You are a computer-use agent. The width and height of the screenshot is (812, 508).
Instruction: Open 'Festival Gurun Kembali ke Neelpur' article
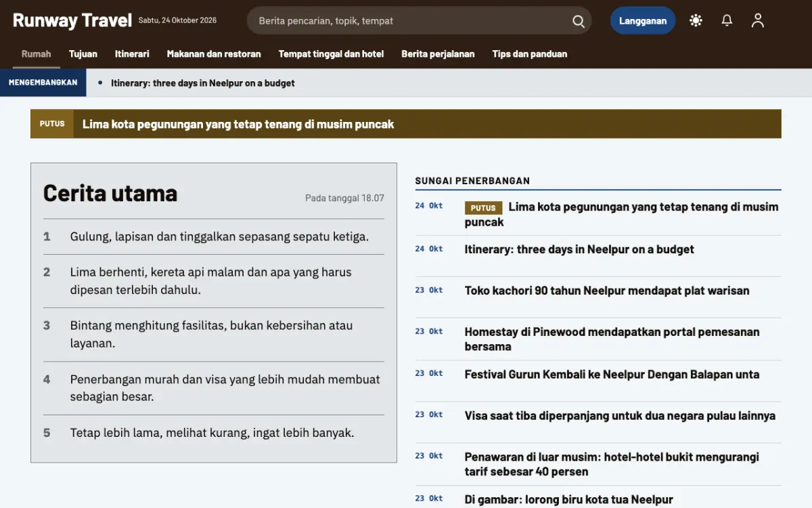tap(612, 375)
